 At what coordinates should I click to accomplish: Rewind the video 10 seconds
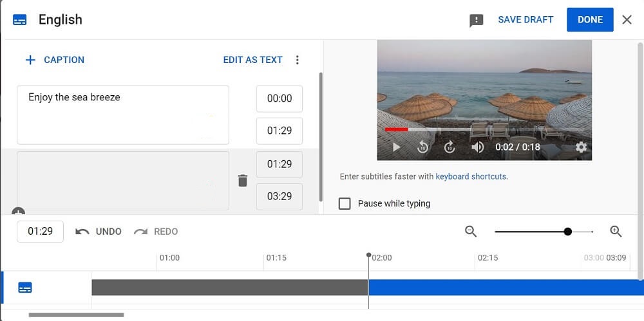click(x=423, y=147)
